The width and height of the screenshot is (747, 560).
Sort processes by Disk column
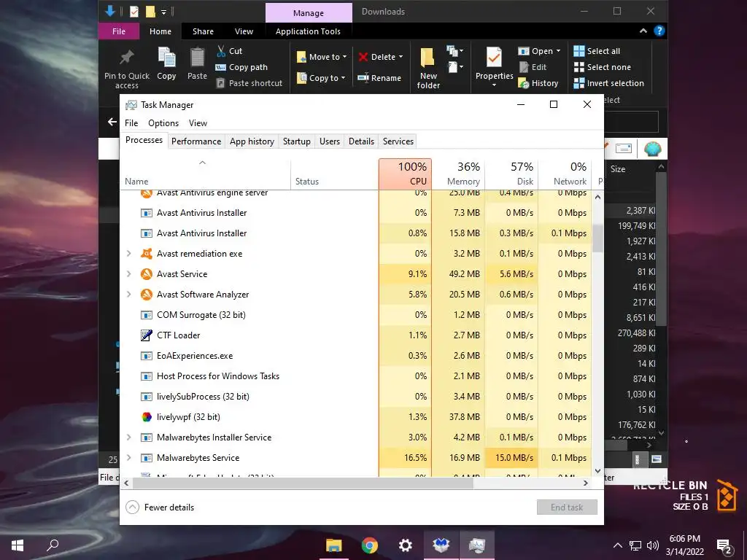pos(511,174)
